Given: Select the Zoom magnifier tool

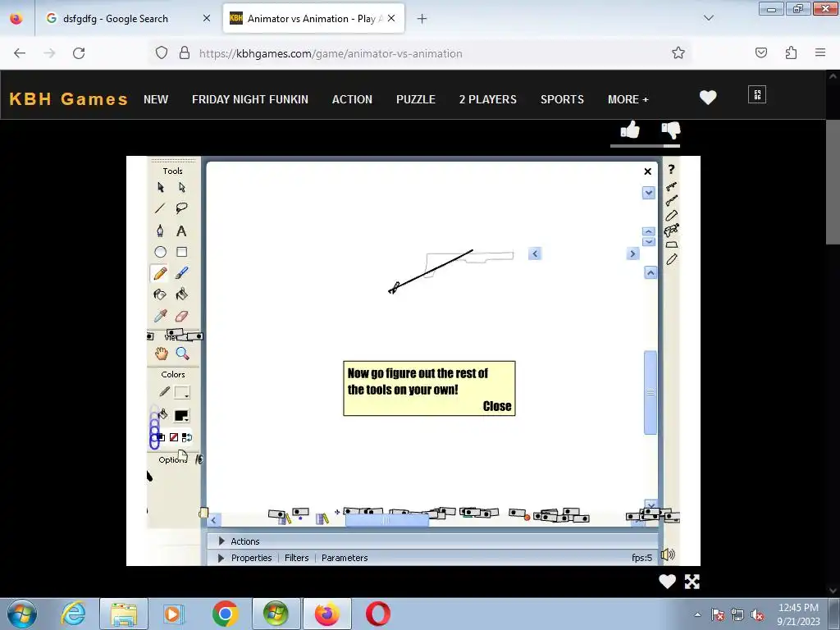Looking at the screenshot, I should point(182,354).
